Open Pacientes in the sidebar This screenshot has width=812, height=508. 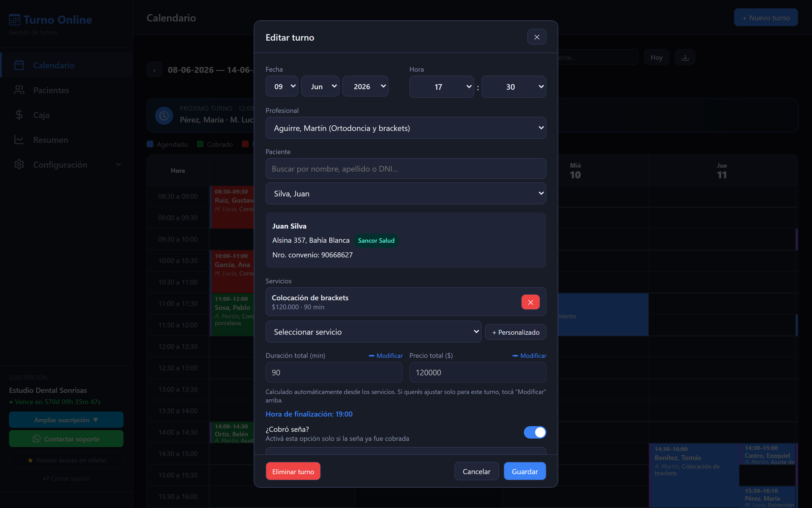(67, 90)
